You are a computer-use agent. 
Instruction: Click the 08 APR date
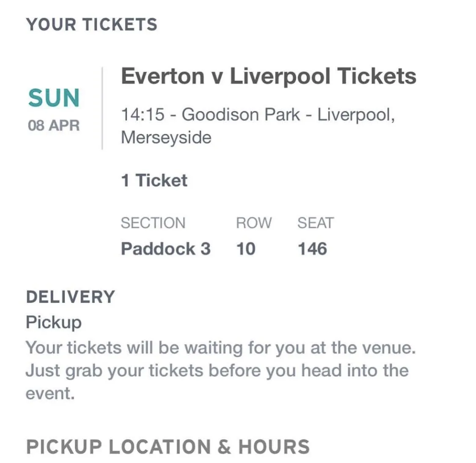(54, 126)
